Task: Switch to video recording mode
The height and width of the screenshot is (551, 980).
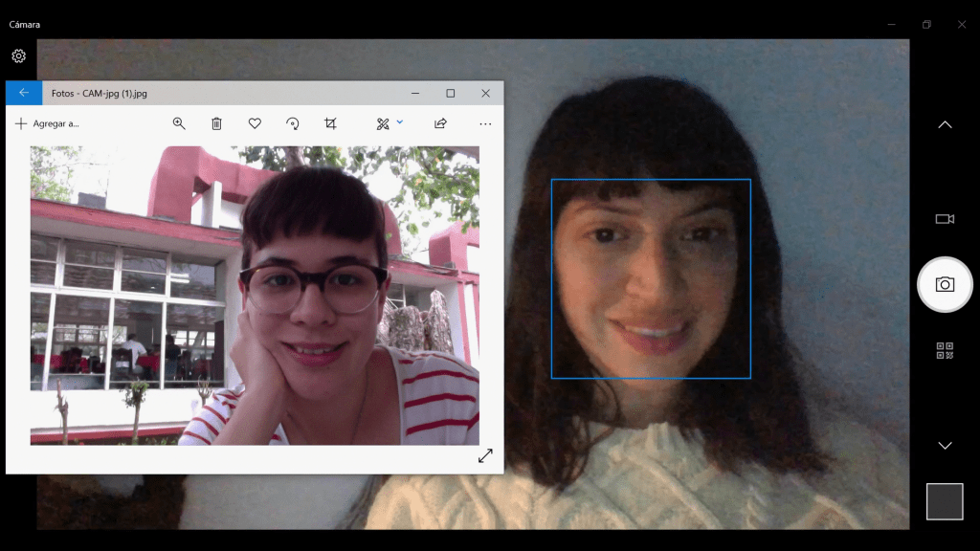Action: tap(944, 219)
